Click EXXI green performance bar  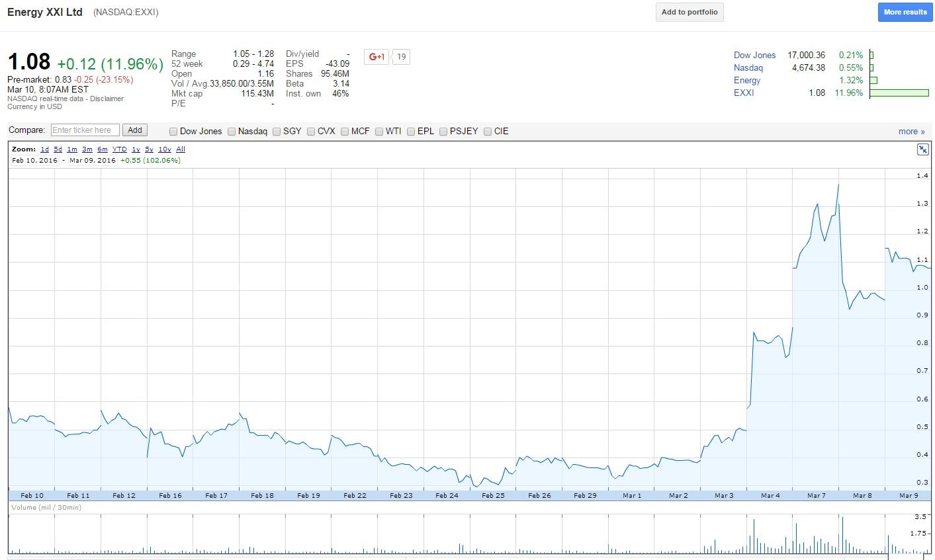(899, 93)
